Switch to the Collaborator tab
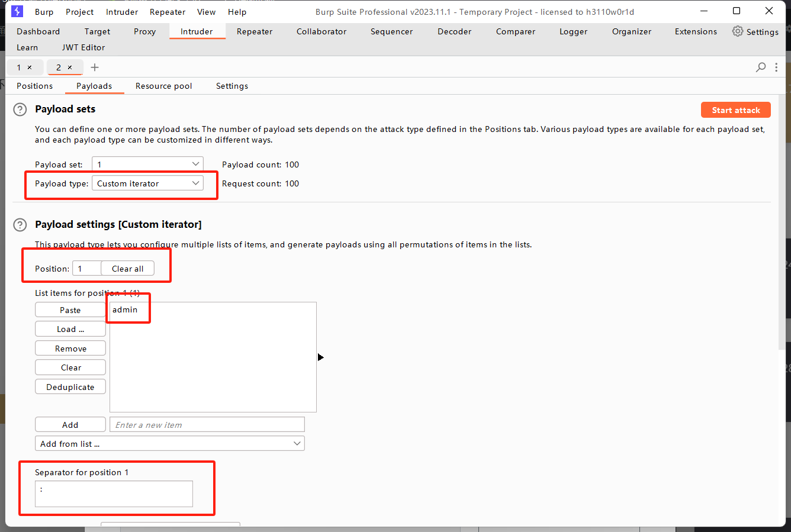 click(321, 31)
